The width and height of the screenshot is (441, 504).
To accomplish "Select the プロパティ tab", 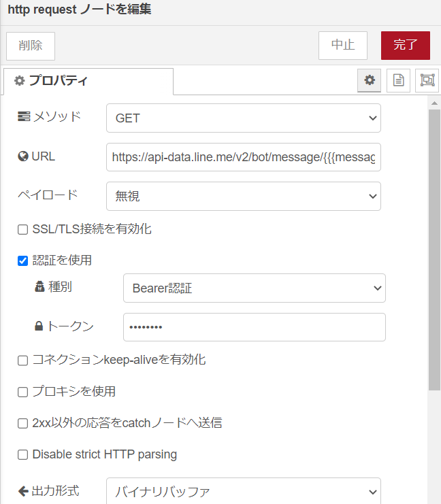I will click(x=88, y=81).
